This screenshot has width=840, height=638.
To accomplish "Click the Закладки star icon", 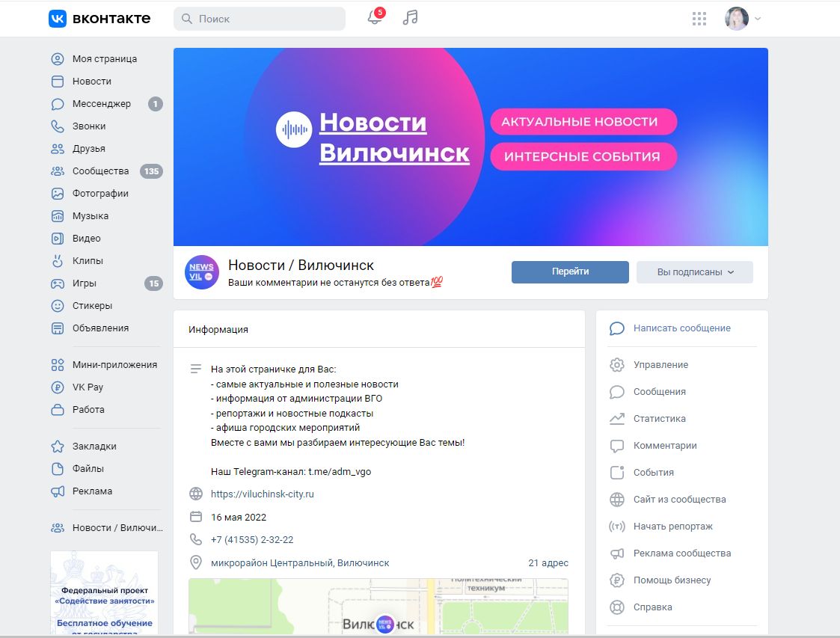I will (58, 447).
